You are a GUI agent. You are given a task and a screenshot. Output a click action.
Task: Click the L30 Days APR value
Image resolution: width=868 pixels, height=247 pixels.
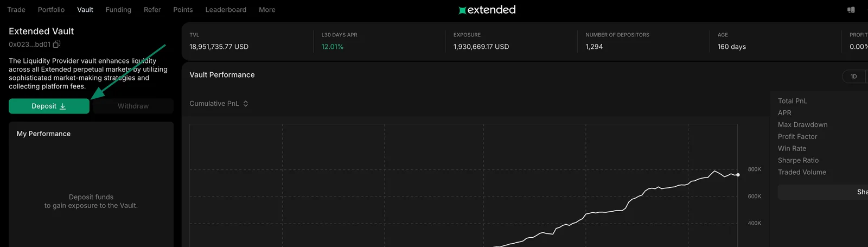[332, 47]
